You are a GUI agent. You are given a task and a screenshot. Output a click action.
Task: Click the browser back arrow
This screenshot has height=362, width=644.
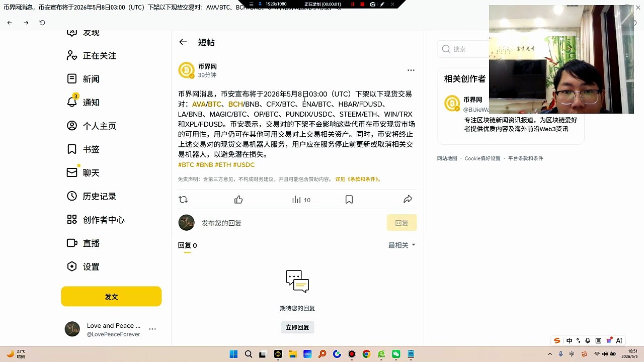tap(10, 23)
